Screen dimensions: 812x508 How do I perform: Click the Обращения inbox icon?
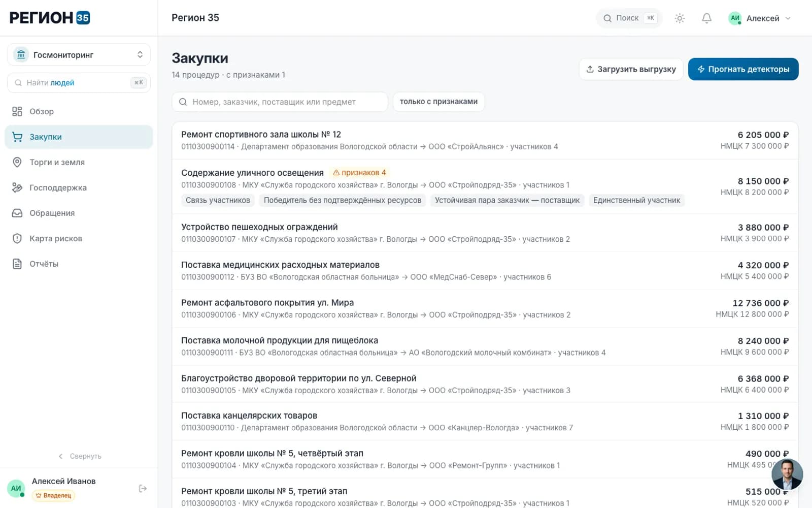click(x=17, y=213)
